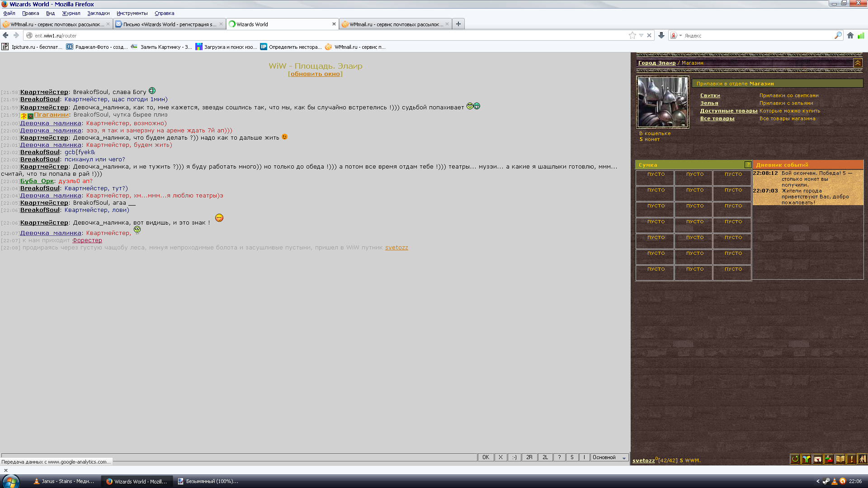Open the mail envelope icon in game panel

(x=818, y=459)
